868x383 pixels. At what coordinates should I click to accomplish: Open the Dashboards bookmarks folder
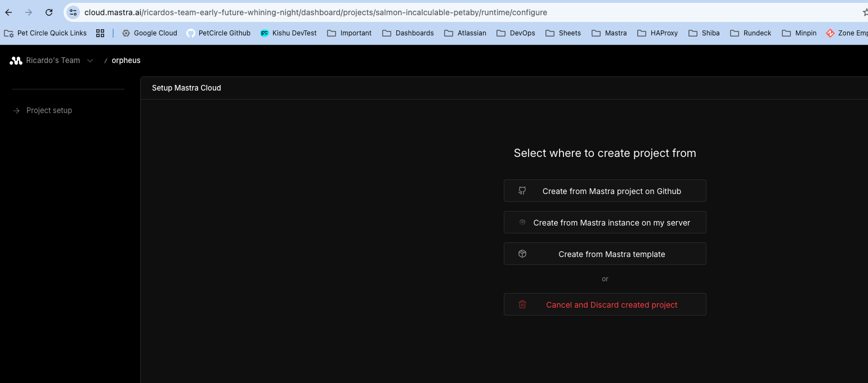[408, 33]
